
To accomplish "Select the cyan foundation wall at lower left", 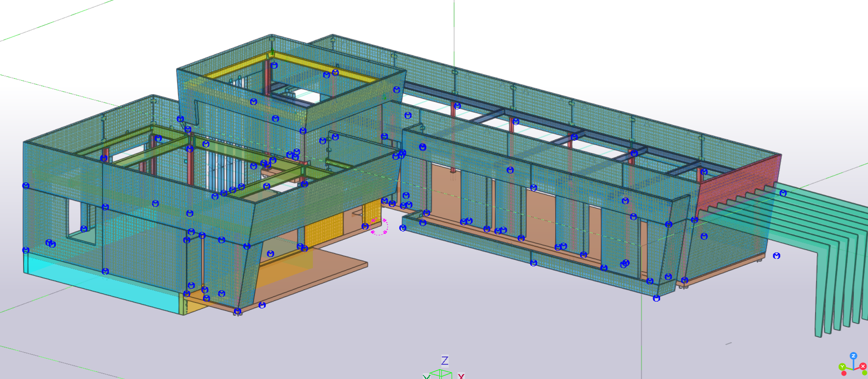I will point(98,284).
